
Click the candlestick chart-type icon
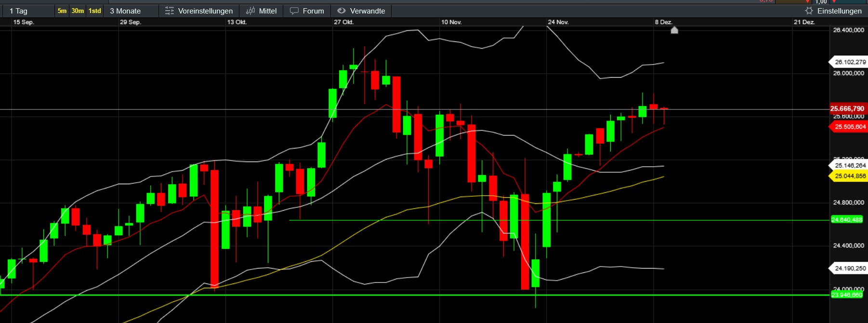[250, 11]
